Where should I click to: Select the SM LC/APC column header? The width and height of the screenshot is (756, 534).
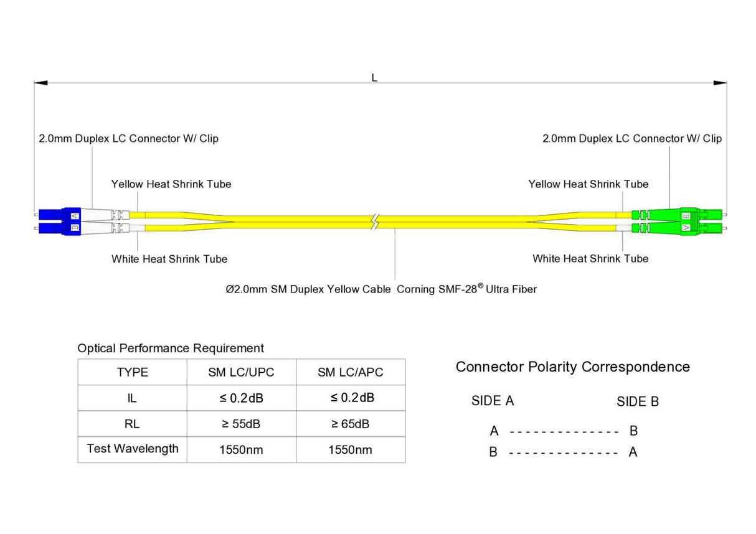350,372
